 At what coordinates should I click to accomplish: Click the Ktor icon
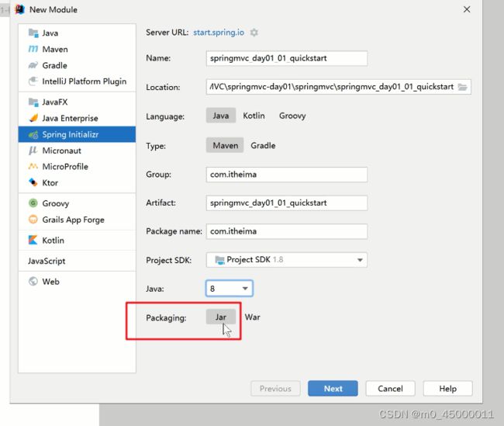[33, 182]
